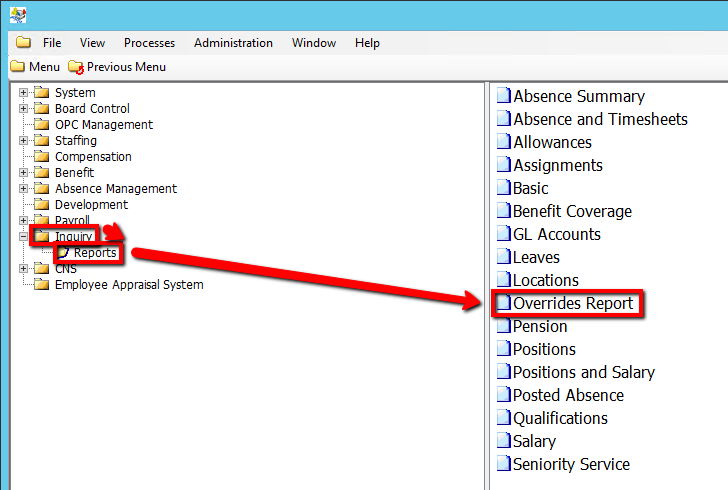The image size is (728, 490).
Task: Open the Window menu
Action: (313, 43)
